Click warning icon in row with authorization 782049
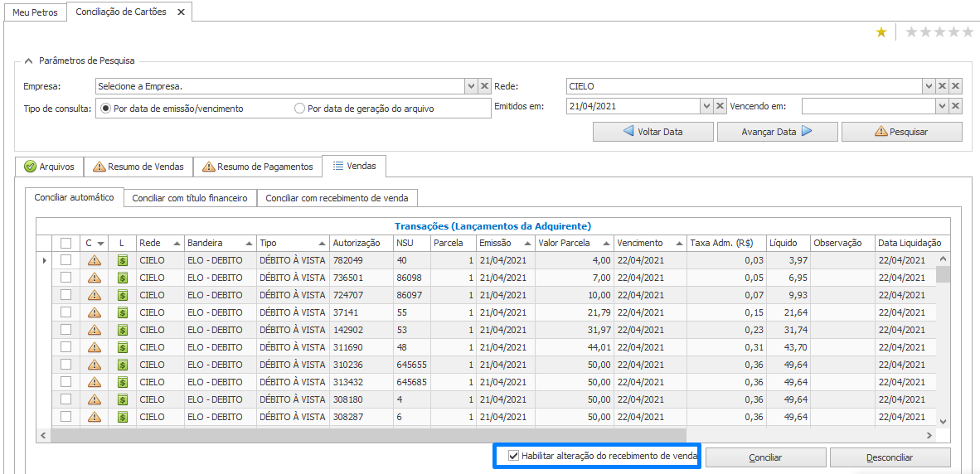 point(94,260)
